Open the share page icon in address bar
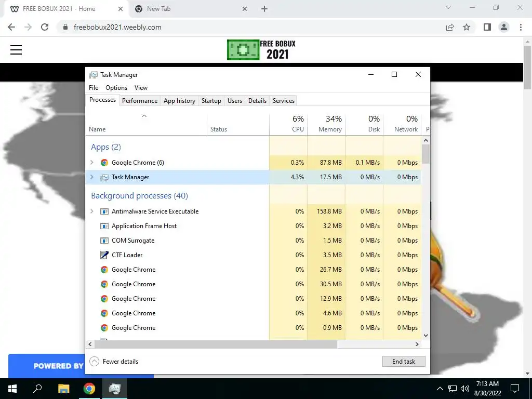This screenshot has height=399, width=532. click(450, 27)
